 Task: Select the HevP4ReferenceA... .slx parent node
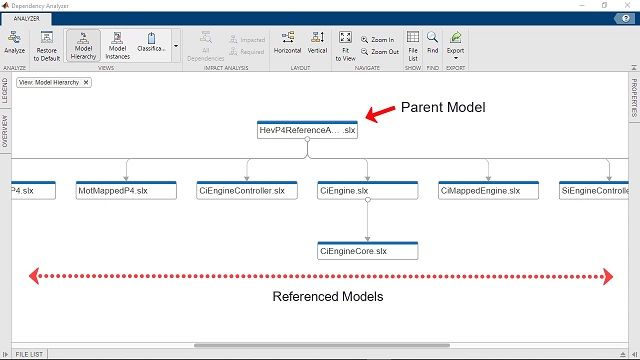tap(307, 130)
